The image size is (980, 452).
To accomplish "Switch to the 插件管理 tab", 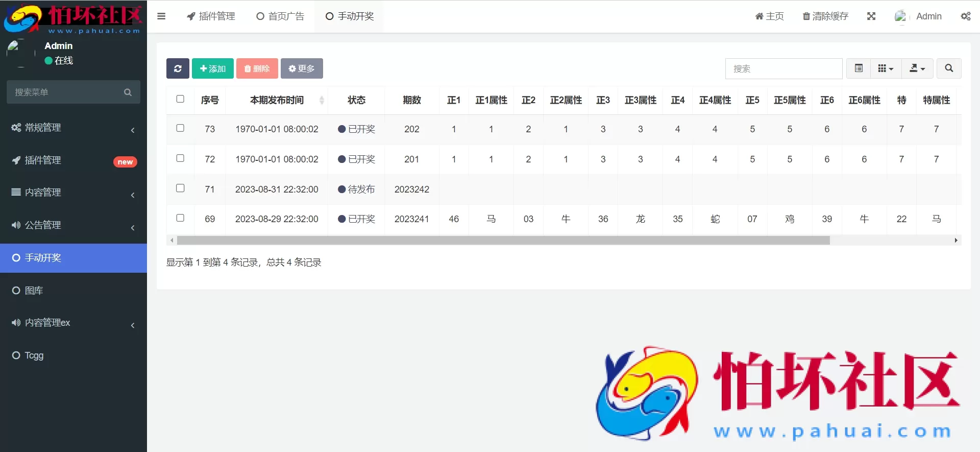I will (x=211, y=16).
